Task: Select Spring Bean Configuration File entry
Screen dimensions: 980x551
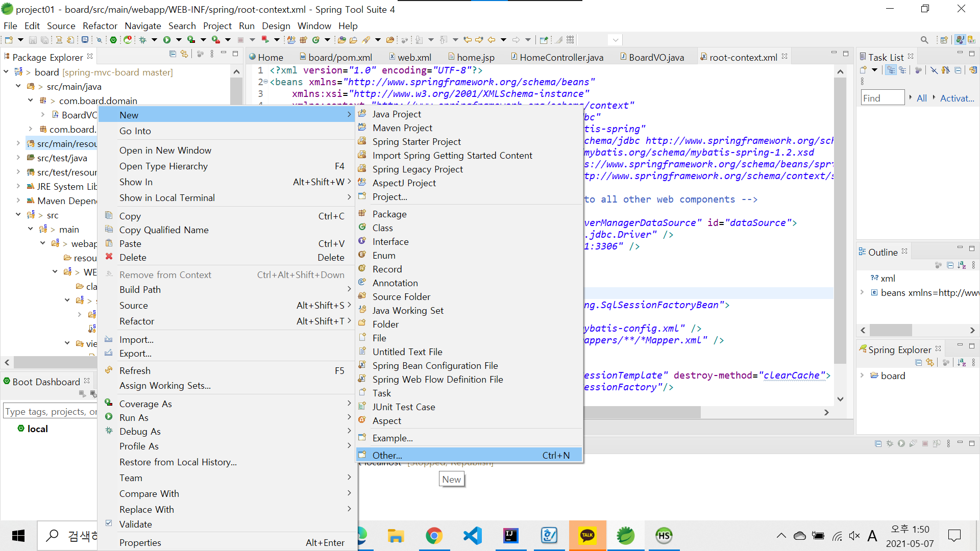Action: coord(435,365)
